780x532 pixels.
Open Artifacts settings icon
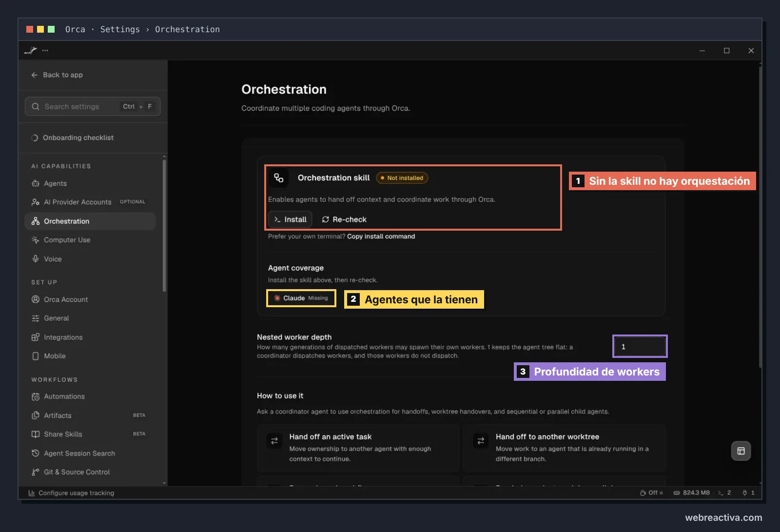(36, 415)
